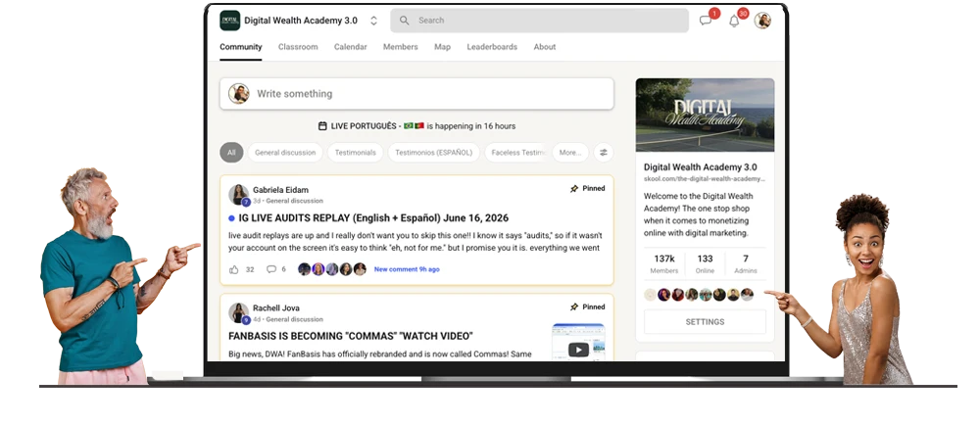Click the Digital Wealth Academy banner image

tap(705, 115)
